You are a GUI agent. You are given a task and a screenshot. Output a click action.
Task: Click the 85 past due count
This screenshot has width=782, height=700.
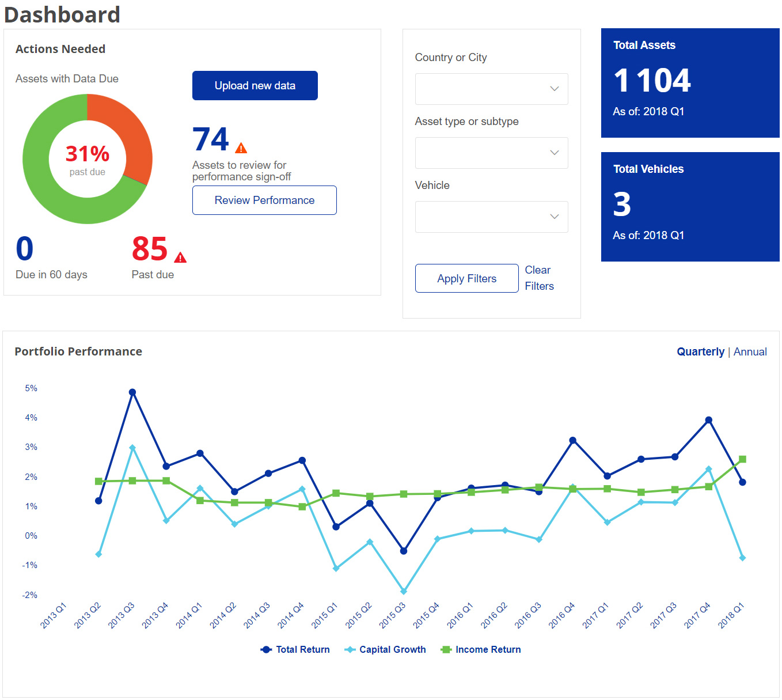click(150, 249)
